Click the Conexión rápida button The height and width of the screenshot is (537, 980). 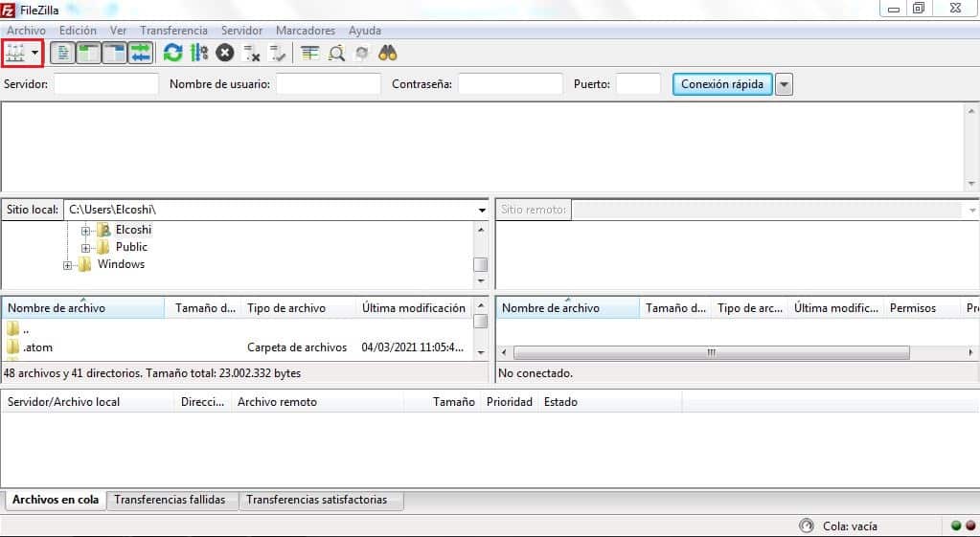click(x=722, y=84)
